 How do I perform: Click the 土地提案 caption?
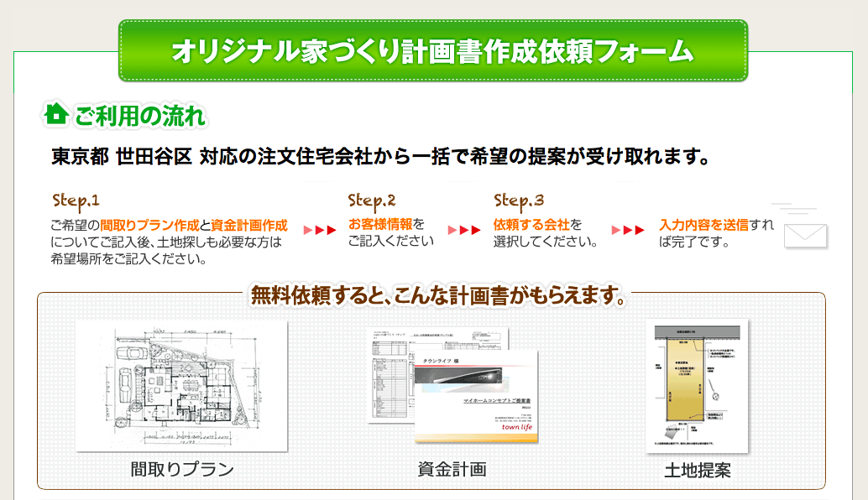pos(697,471)
